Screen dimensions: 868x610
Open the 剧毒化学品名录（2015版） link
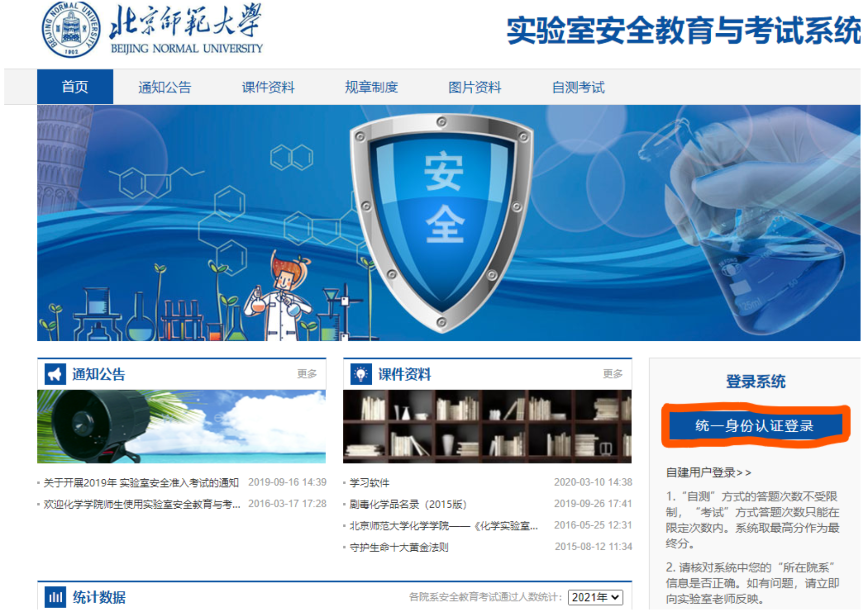tap(408, 504)
